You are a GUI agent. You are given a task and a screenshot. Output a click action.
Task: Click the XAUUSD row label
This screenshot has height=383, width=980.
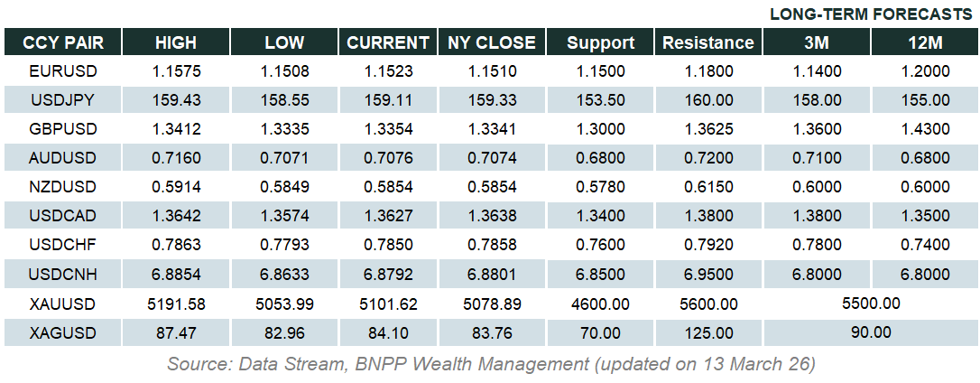[62, 304]
